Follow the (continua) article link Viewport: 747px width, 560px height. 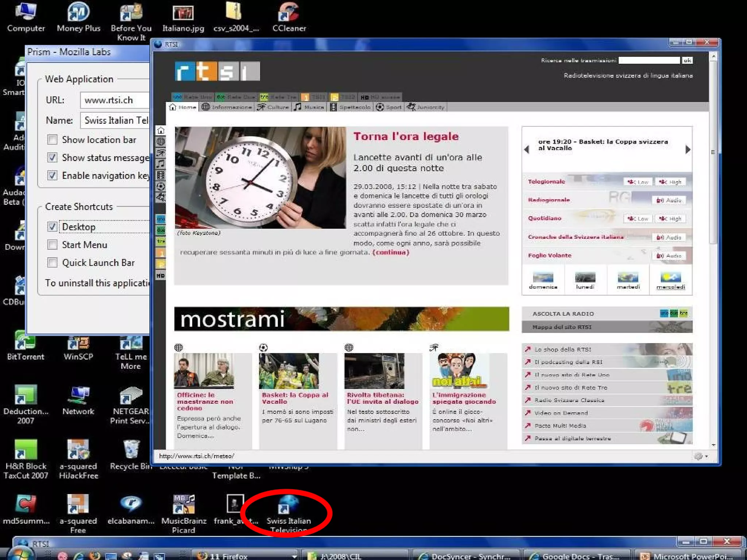(391, 252)
